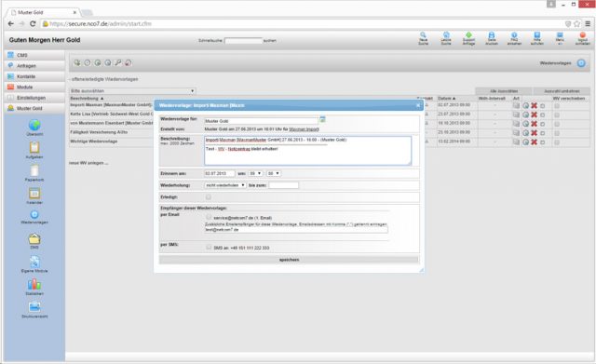Open the Papierkorb trash icon
The width and height of the screenshot is (596, 364).
(34, 170)
